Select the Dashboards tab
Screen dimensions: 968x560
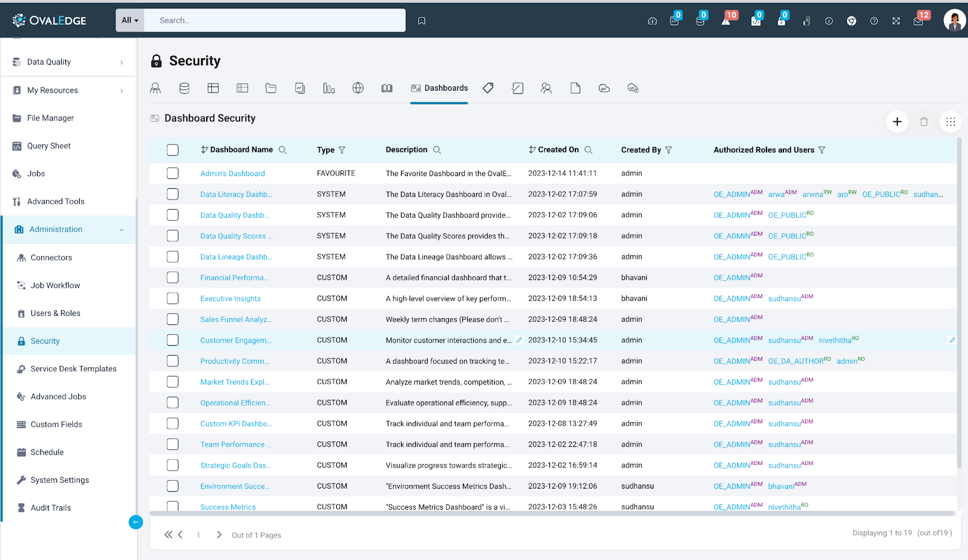pyautogui.click(x=439, y=88)
